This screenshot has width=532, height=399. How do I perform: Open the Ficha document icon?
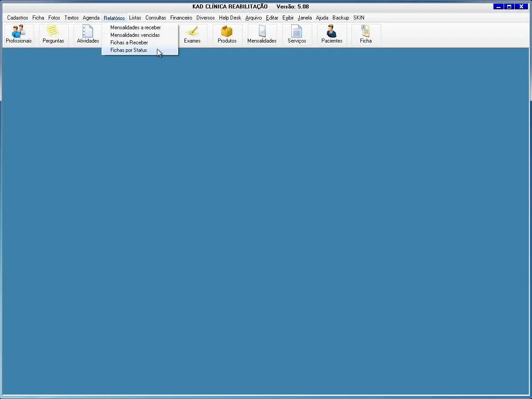(x=366, y=35)
